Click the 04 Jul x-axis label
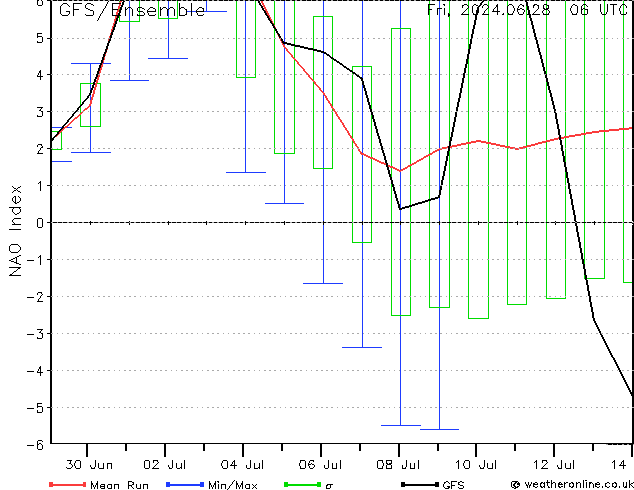Viewport: 634px width, 490px height. coord(243,465)
